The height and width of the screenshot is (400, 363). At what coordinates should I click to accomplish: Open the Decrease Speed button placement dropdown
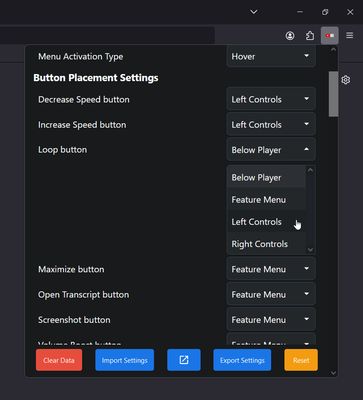[271, 99]
